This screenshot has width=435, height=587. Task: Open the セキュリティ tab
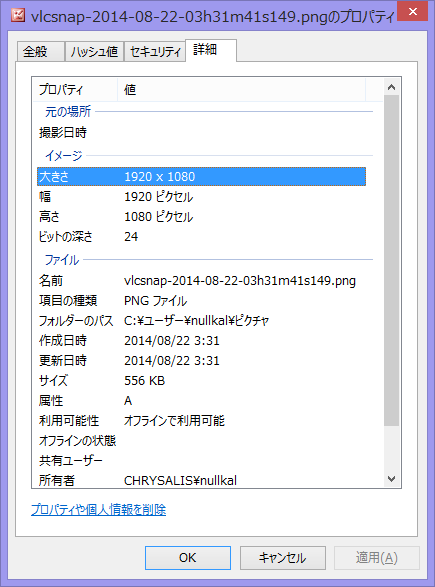click(x=155, y=51)
